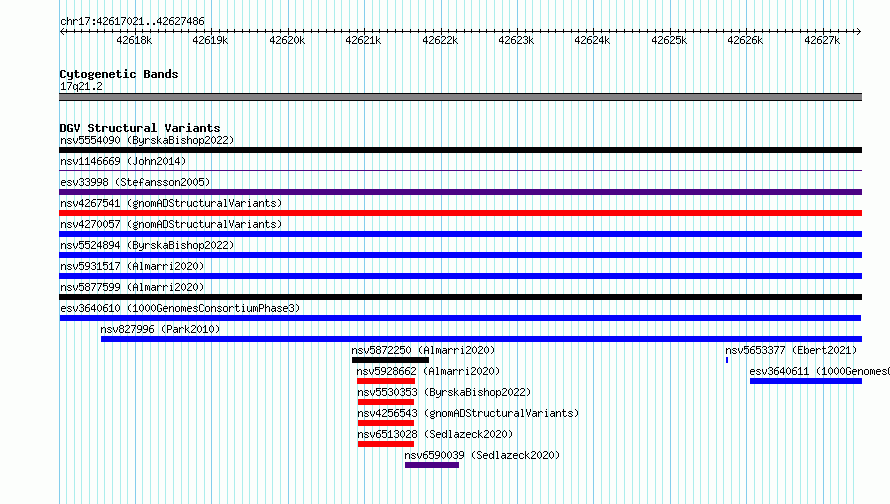The height and width of the screenshot is (504, 890).
Task: Click the purple nsv6590039 variant bar
Action: pos(432,465)
